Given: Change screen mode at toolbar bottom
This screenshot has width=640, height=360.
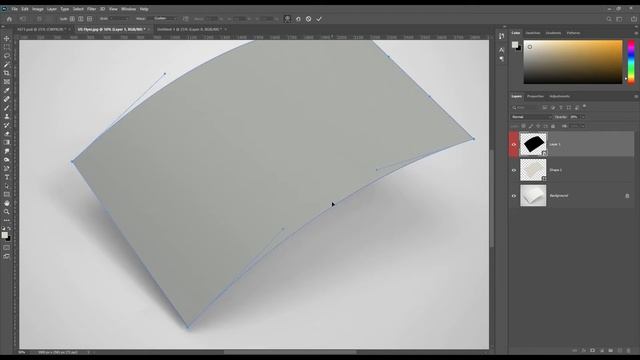Looking at the screenshot, I should (x=7, y=256).
